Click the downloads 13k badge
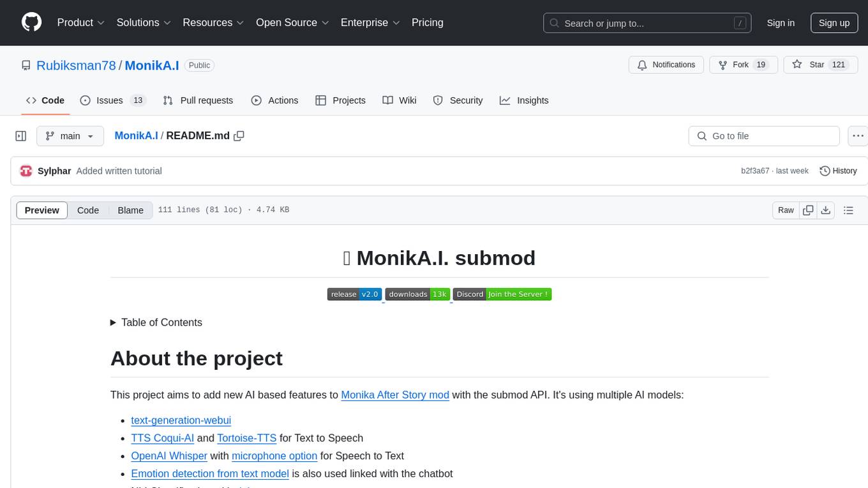This screenshot has width=868, height=488. click(x=417, y=294)
